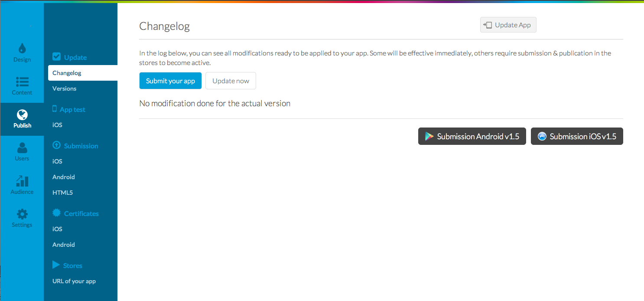Select Changelog in the Update section
Viewport: 644px width, 301px height.
click(x=67, y=73)
